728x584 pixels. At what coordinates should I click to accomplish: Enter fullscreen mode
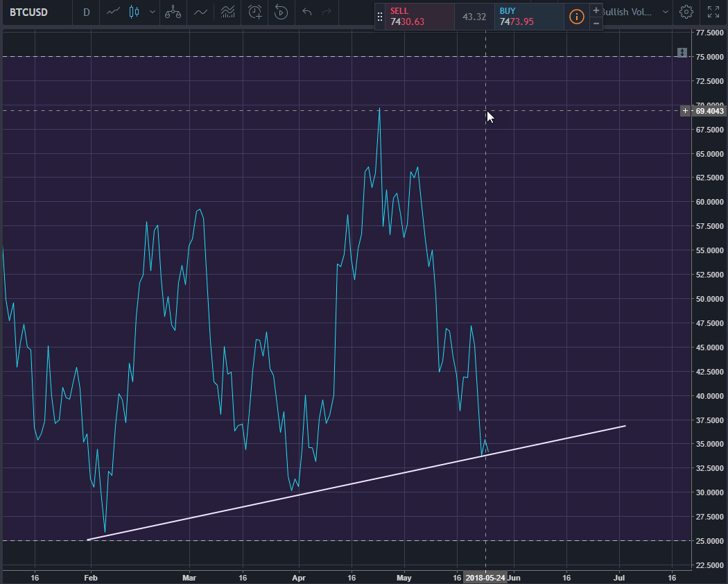pyautogui.click(x=713, y=12)
